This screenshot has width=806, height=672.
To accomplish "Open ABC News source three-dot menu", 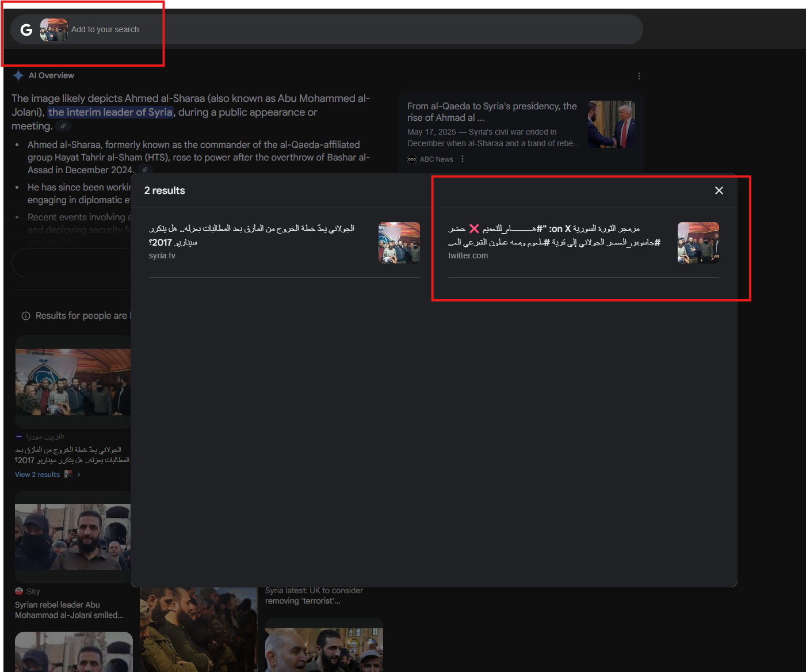I will pyautogui.click(x=463, y=159).
